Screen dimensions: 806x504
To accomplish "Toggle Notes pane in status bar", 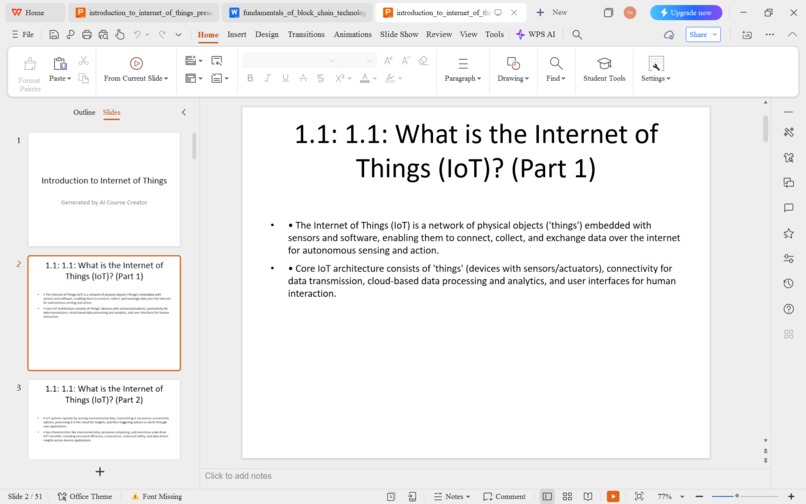I will (452, 496).
